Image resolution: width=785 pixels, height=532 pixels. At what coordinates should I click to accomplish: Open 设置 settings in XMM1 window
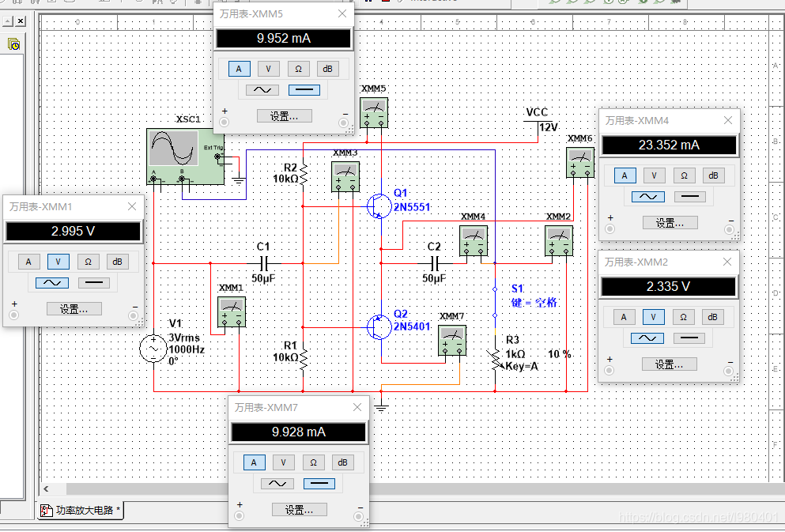point(74,309)
